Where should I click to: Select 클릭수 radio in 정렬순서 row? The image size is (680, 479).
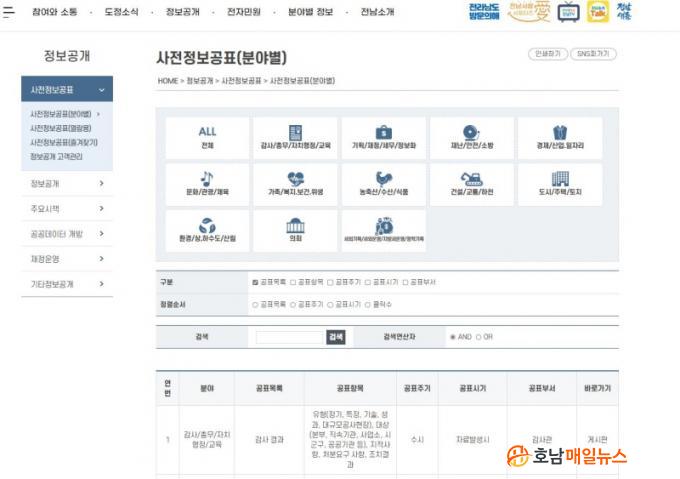(367, 304)
